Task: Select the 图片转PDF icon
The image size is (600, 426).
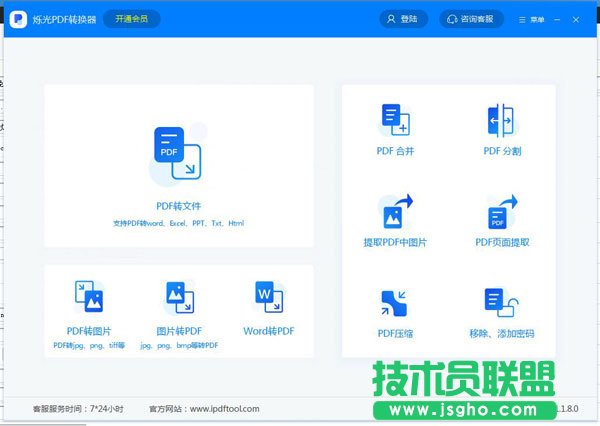Action: point(179,297)
